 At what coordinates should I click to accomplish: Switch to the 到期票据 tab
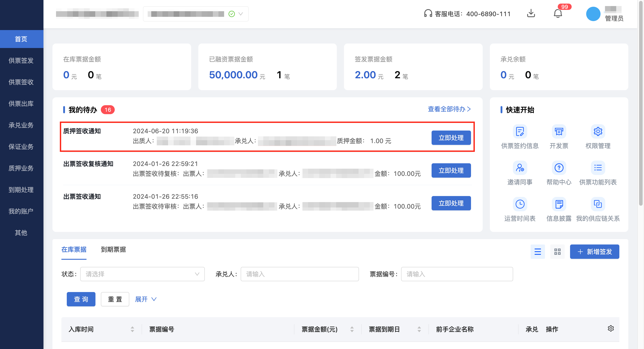(113, 250)
